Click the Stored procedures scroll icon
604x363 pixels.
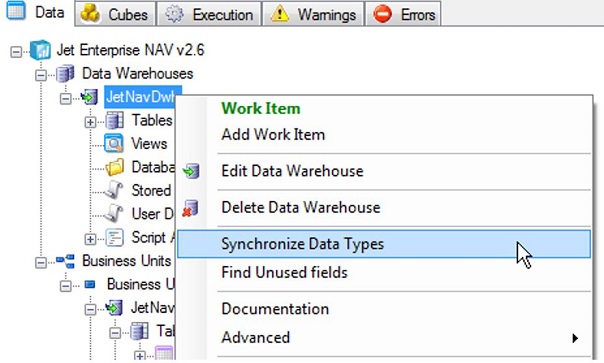(114, 191)
